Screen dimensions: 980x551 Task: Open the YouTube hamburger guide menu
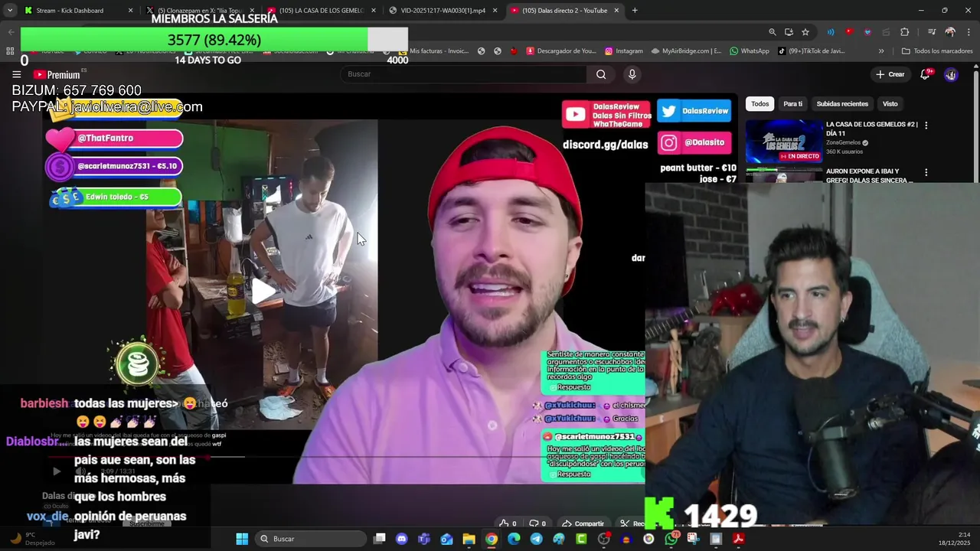click(16, 74)
